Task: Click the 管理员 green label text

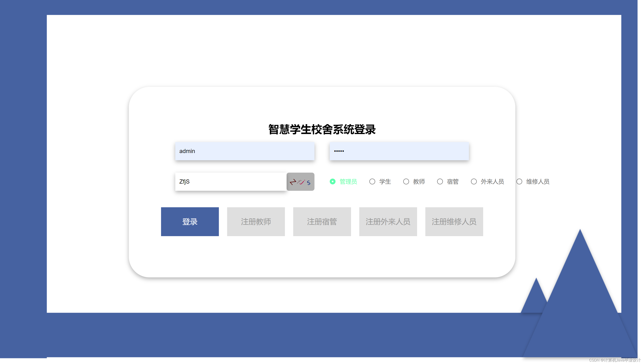Action: pyautogui.click(x=348, y=182)
